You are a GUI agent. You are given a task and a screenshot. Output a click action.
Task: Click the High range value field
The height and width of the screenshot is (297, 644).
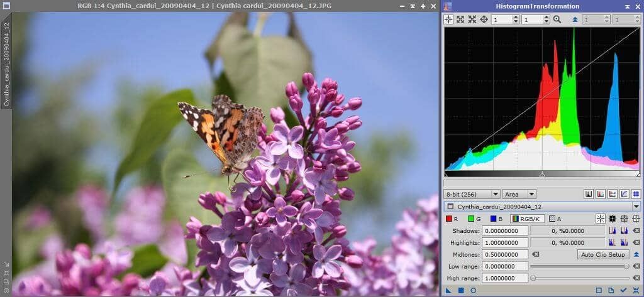click(505, 278)
